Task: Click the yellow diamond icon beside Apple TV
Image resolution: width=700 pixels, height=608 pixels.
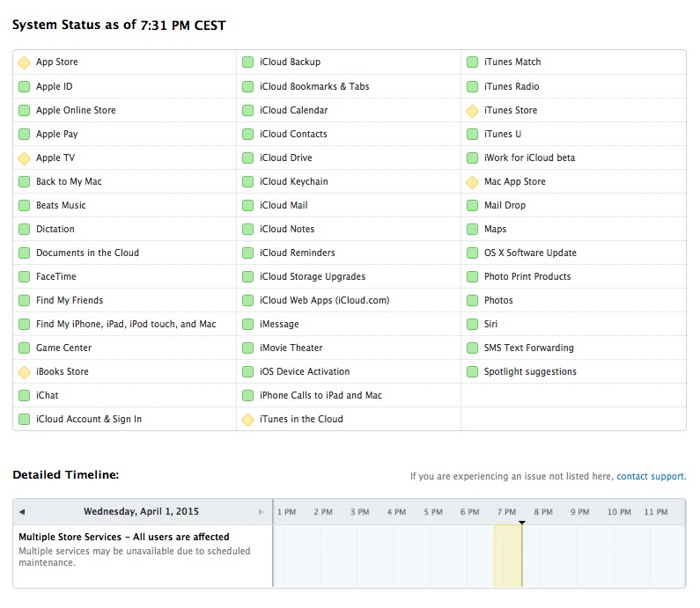Action: (x=24, y=157)
